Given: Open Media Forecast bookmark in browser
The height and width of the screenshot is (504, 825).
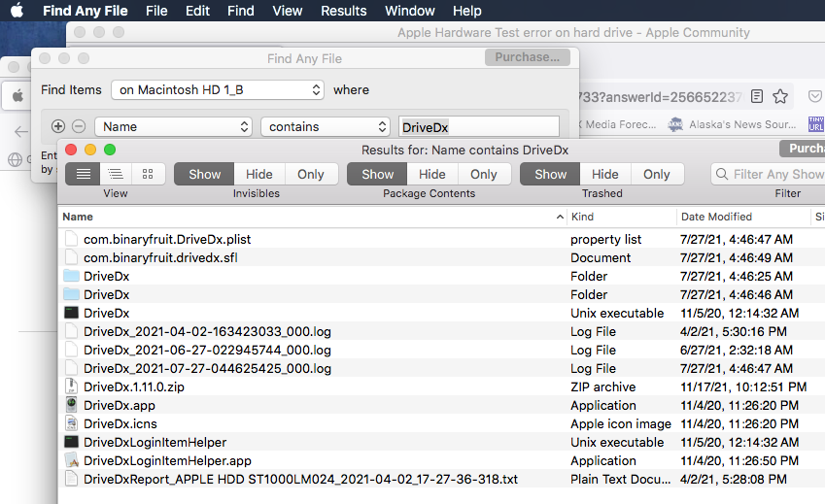Looking at the screenshot, I should 617,124.
